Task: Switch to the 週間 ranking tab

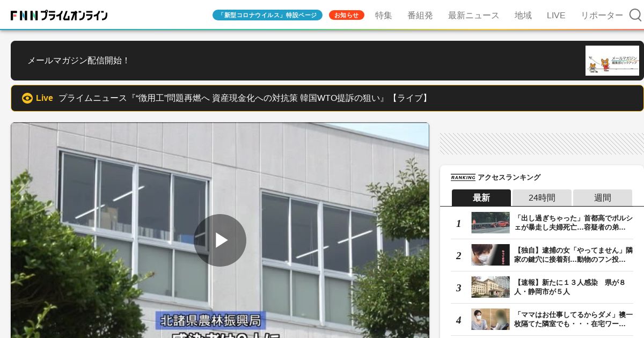Action: click(603, 197)
